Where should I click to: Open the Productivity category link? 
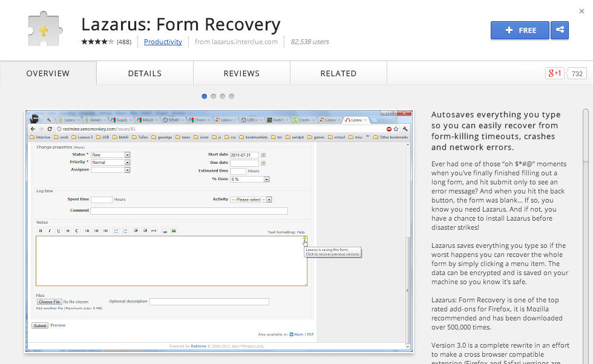click(x=163, y=42)
